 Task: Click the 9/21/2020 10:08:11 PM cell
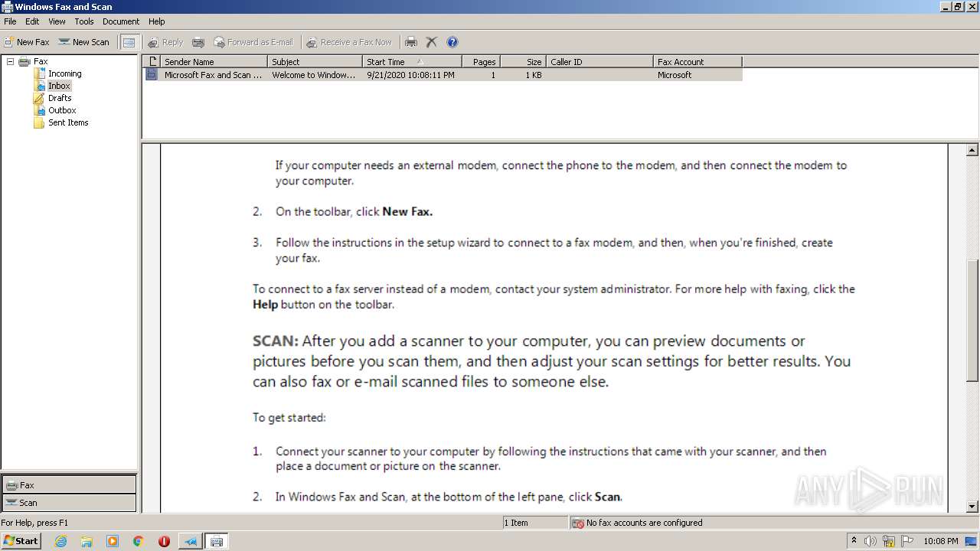410,75
